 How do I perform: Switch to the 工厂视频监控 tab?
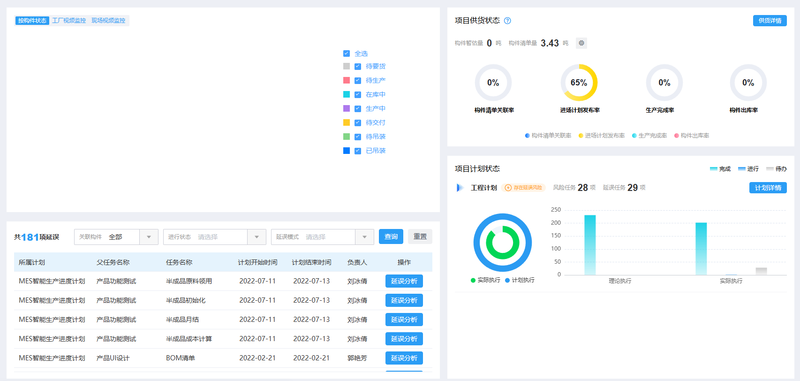tap(69, 21)
